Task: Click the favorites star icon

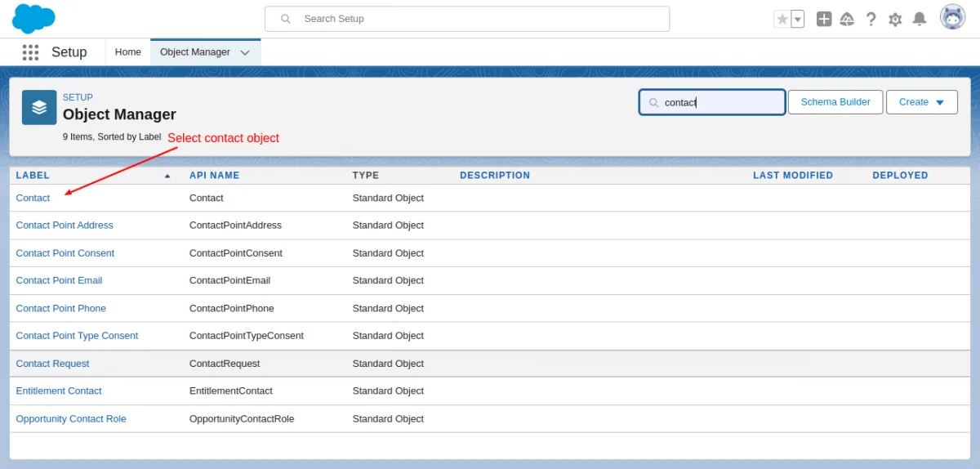Action: [782, 19]
